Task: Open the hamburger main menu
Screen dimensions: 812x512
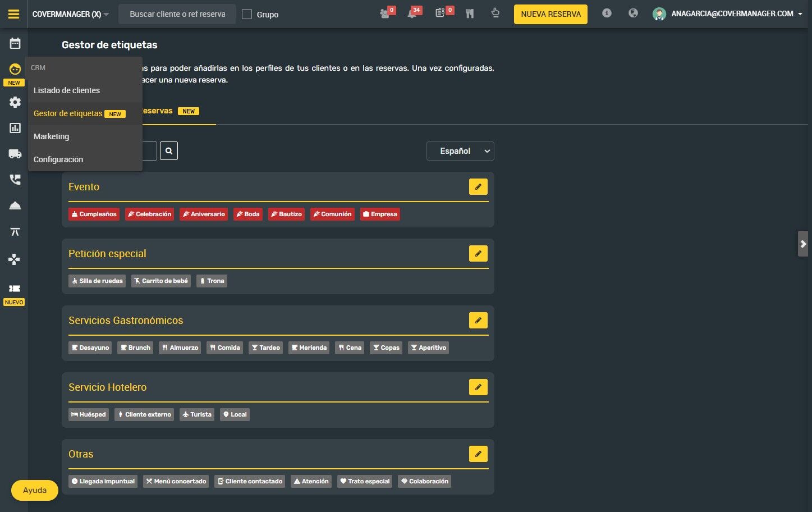Action: pos(13,14)
